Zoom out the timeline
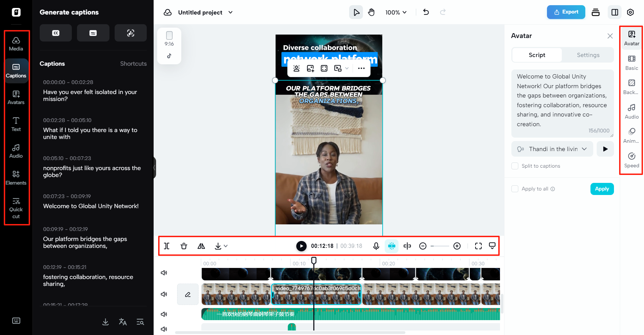Screen dimensions: 644x335 tap(423, 246)
